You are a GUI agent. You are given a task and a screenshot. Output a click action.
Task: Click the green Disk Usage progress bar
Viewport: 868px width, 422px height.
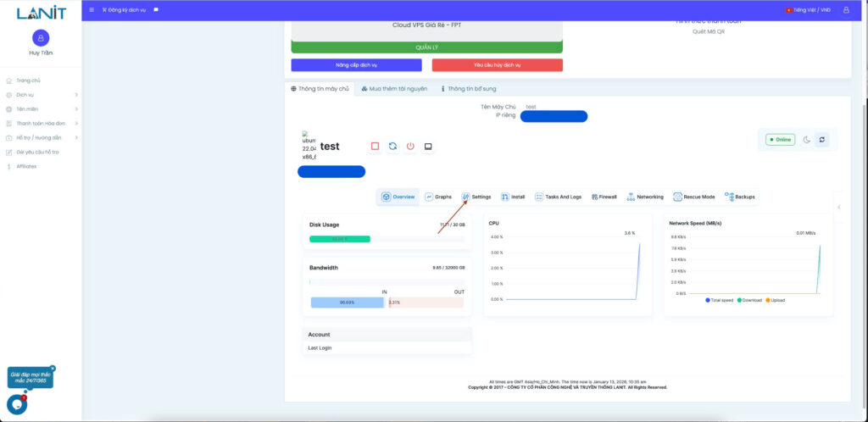[x=340, y=239]
